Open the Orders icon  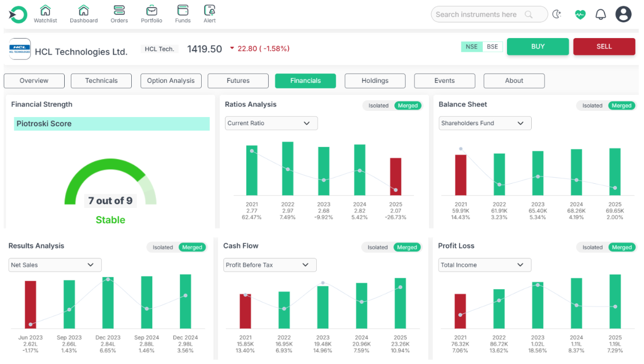pyautogui.click(x=119, y=10)
